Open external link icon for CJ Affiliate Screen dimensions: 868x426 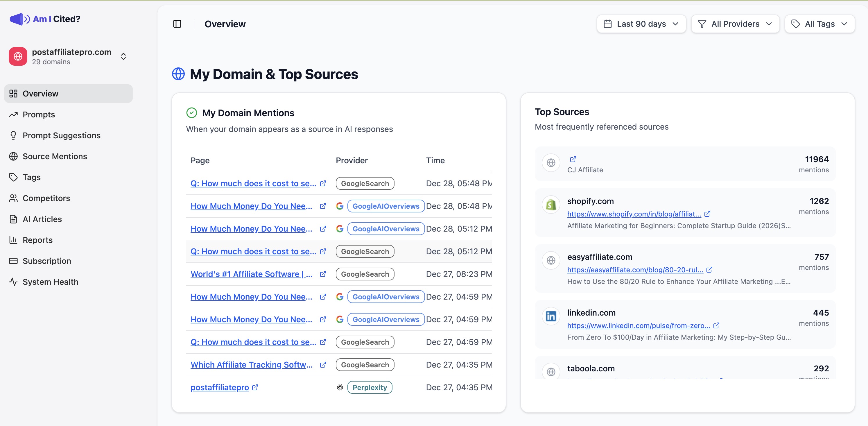pyautogui.click(x=573, y=159)
